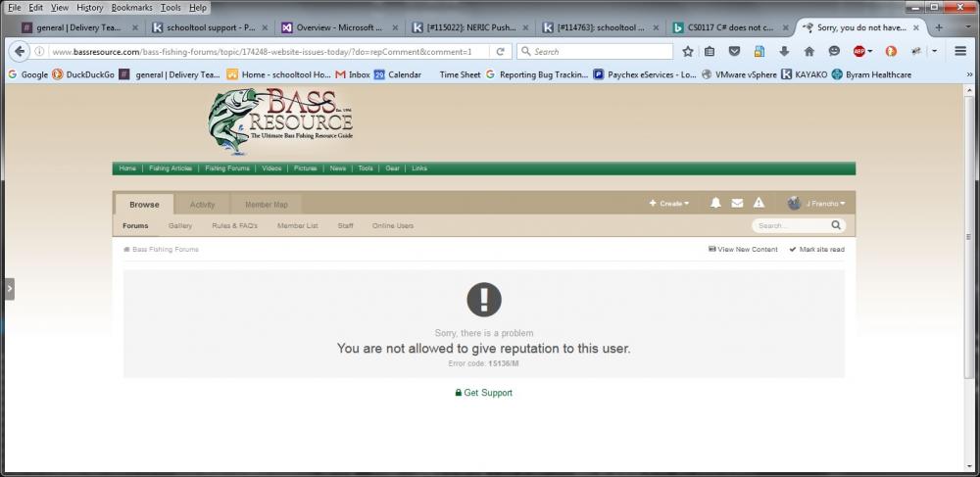This screenshot has width=980, height=477.
Task: Go to the browser Home page icon
Action: [808, 52]
